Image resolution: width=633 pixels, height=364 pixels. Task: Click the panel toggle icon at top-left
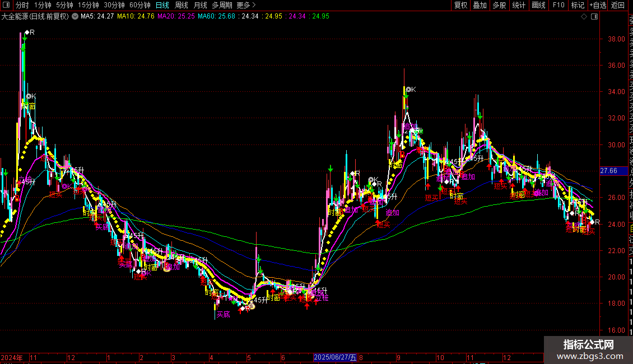coord(6,5)
